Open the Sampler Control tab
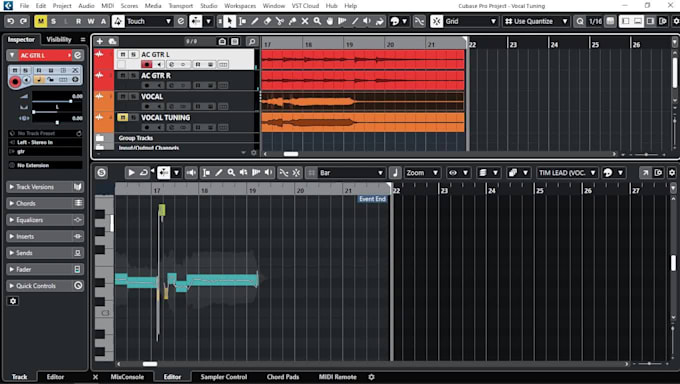The image size is (680, 384). click(224, 377)
